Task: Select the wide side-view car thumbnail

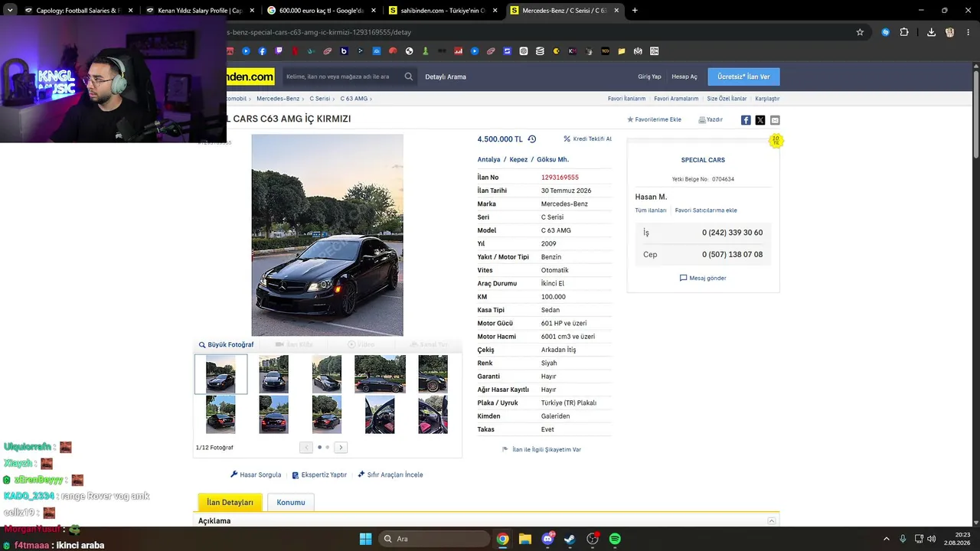Action: tap(380, 374)
